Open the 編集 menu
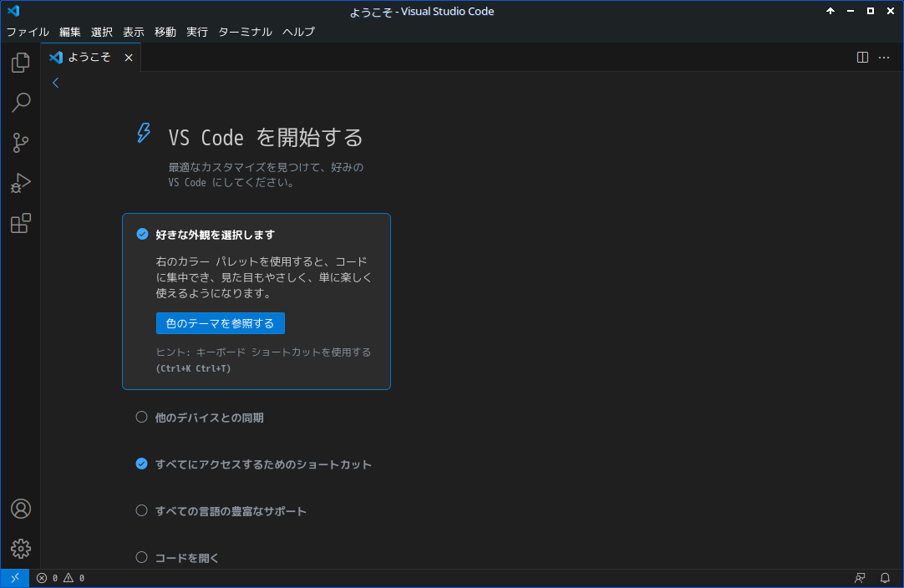 [69, 32]
